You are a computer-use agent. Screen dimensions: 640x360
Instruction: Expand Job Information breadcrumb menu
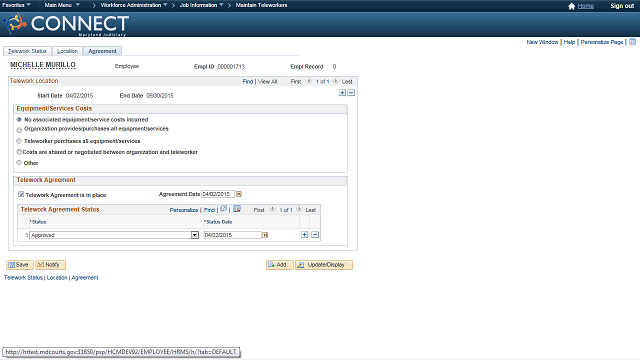[202, 5]
